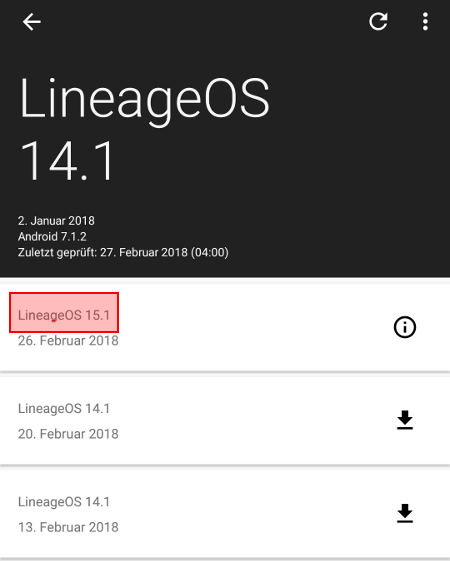Refresh the update list
The width and height of the screenshot is (450, 561).
click(x=378, y=21)
